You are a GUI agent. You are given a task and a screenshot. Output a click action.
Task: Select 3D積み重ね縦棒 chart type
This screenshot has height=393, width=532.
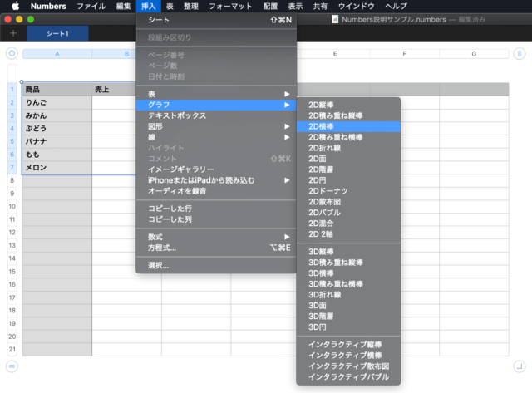[x=348, y=263]
